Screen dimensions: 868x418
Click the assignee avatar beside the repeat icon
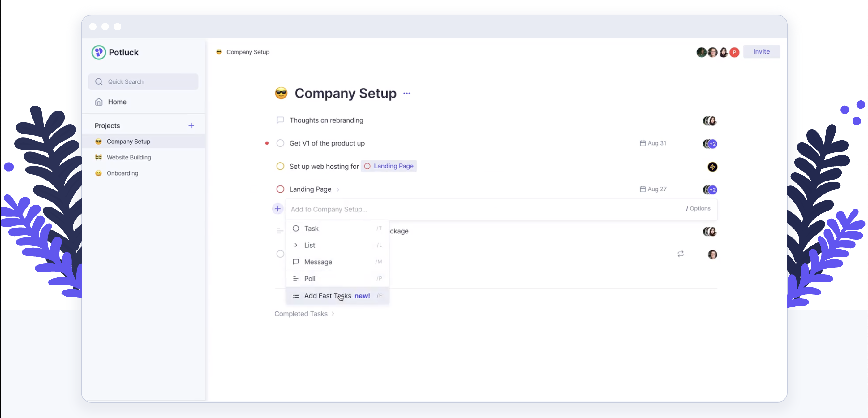point(712,255)
